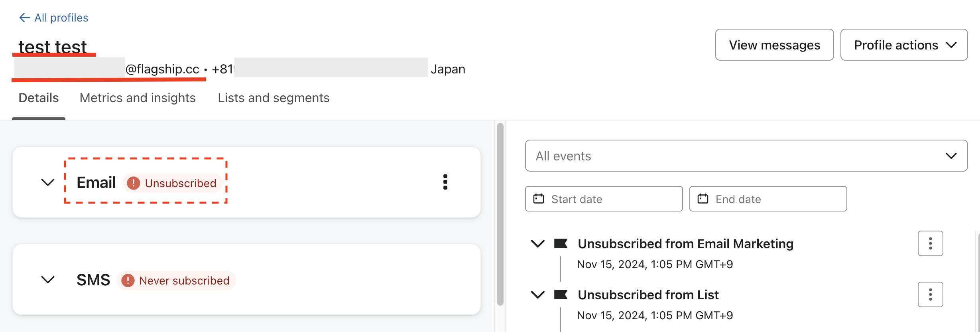The height and width of the screenshot is (332, 980).
Task: Collapse Unsubscribed from Email Marketing event
Action: (538, 243)
